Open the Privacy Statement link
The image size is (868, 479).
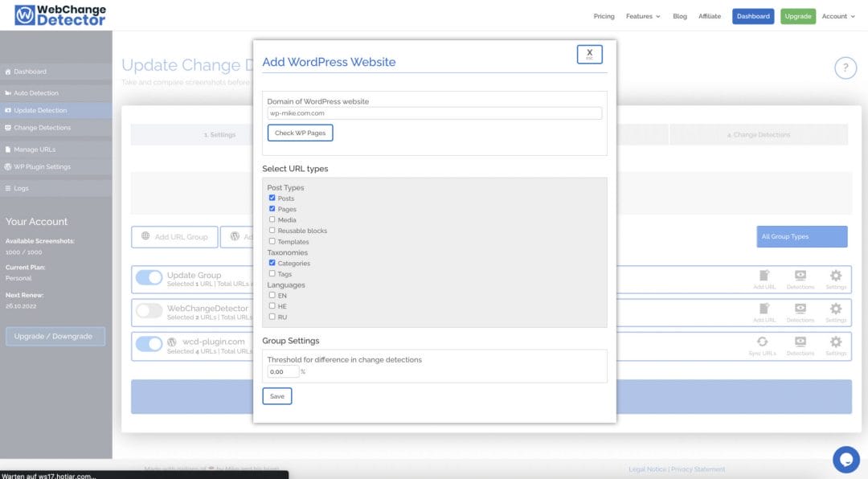pos(698,469)
